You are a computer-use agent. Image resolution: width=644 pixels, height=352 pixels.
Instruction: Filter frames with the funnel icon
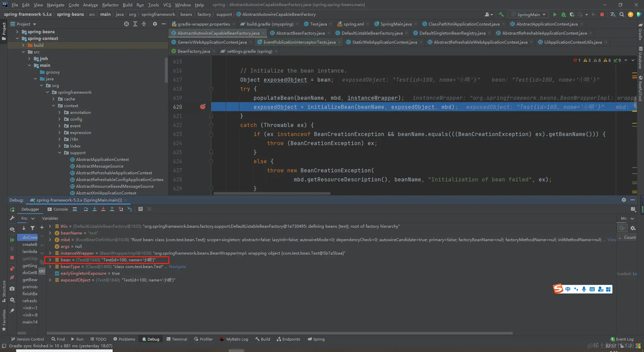pos(33,228)
